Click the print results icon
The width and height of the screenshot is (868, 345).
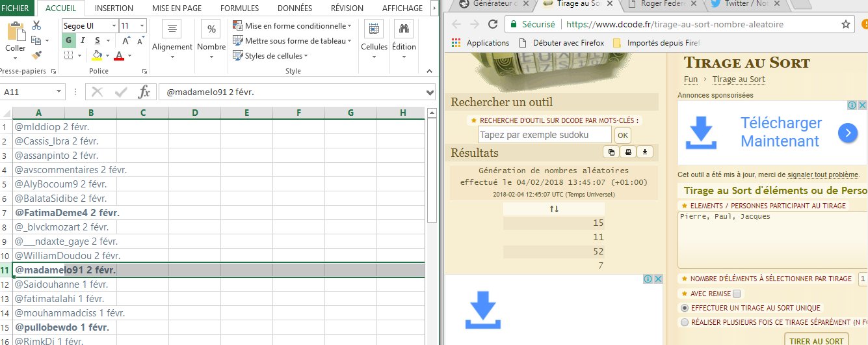[x=628, y=152]
